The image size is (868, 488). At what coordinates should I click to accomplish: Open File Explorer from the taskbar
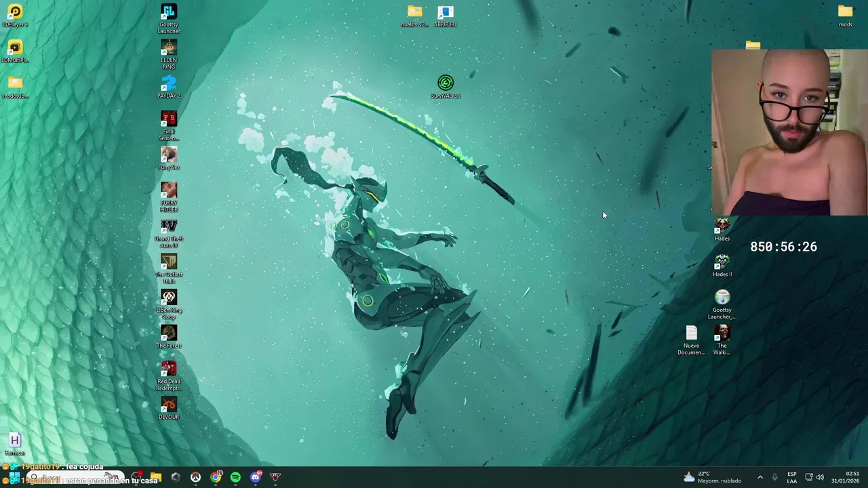click(x=156, y=477)
